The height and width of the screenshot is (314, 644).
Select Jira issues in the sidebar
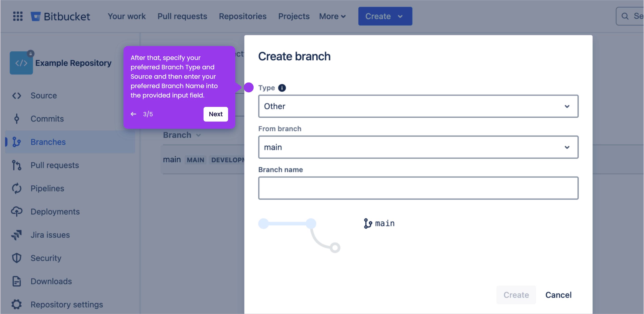point(70,235)
